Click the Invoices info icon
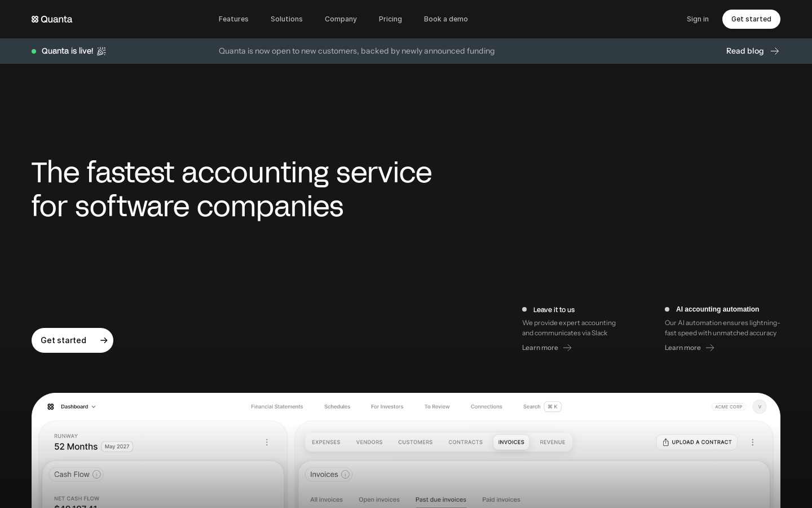This screenshot has height=508, width=812. (x=345, y=475)
